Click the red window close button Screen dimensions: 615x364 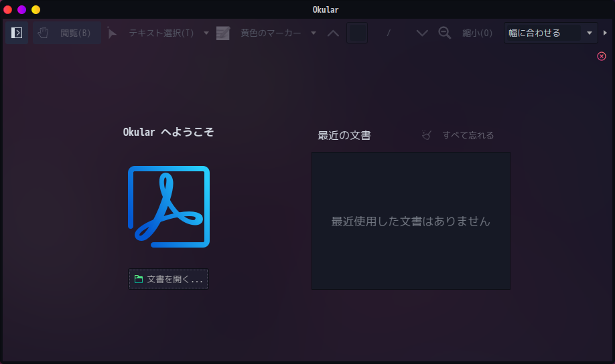pyautogui.click(x=8, y=9)
